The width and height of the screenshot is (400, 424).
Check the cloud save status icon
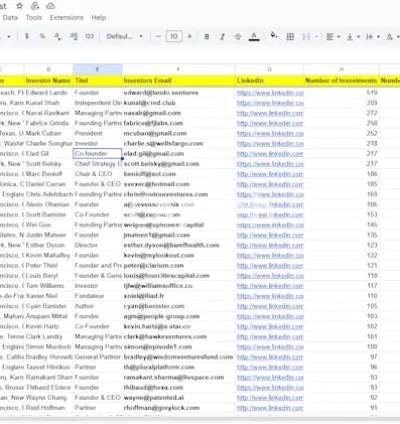[50, 6]
